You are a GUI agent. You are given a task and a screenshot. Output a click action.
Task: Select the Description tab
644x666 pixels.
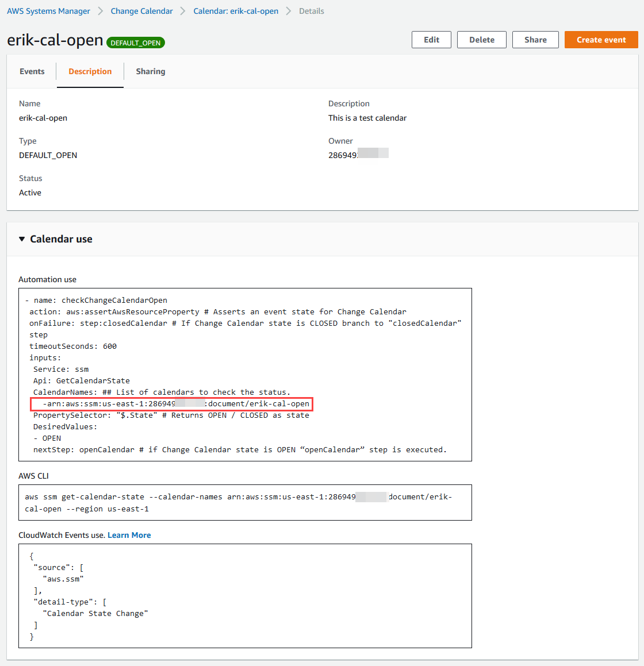coord(90,71)
